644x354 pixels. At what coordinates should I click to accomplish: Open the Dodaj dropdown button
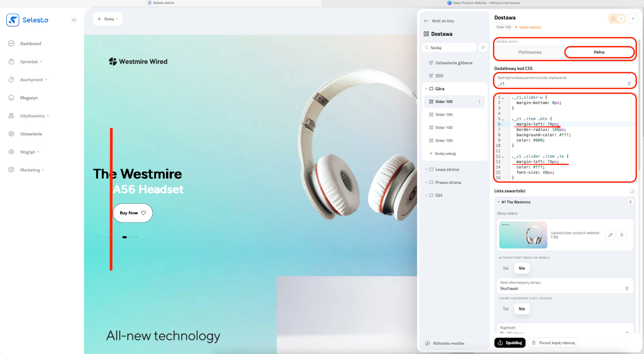coord(107,19)
